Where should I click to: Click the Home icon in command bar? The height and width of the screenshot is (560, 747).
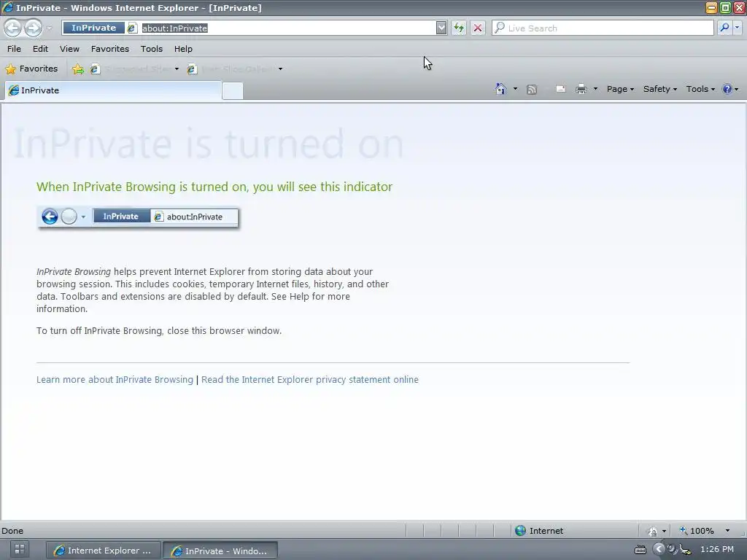(500, 89)
